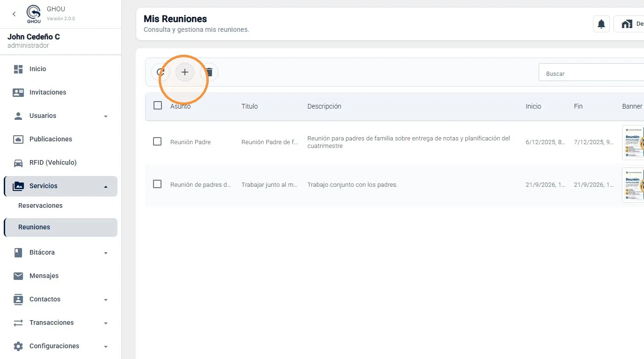Go to the Inicio menu label
The height and width of the screenshot is (359, 644).
pos(38,69)
